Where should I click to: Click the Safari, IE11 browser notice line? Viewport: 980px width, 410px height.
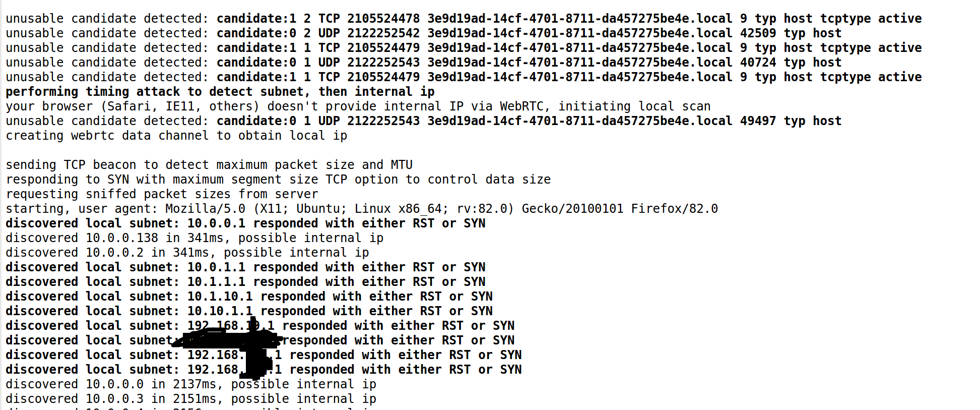click(358, 106)
